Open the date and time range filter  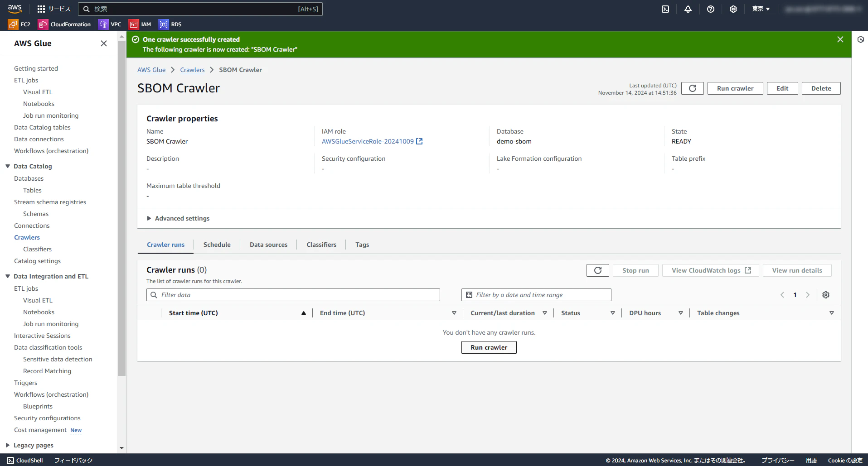[x=536, y=295]
